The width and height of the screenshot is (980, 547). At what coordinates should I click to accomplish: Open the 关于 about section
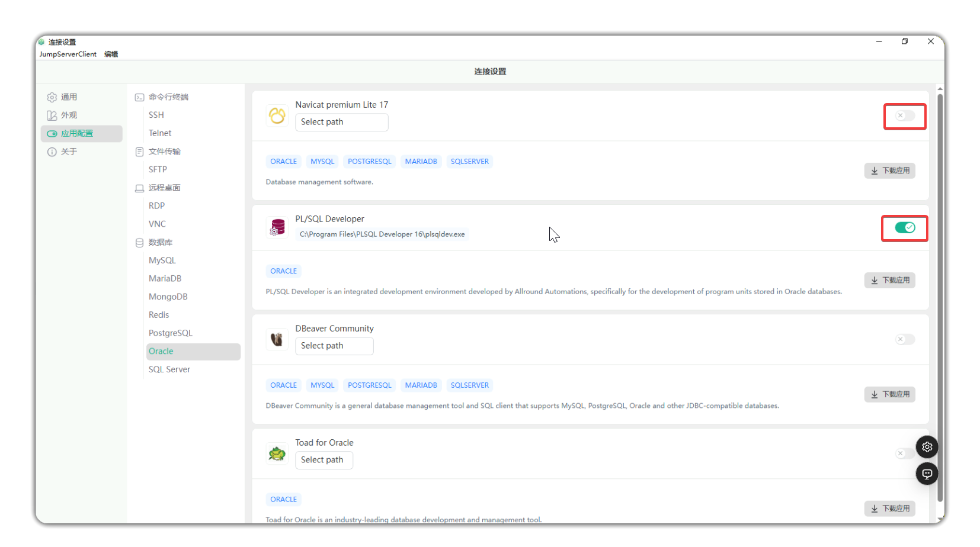(69, 152)
